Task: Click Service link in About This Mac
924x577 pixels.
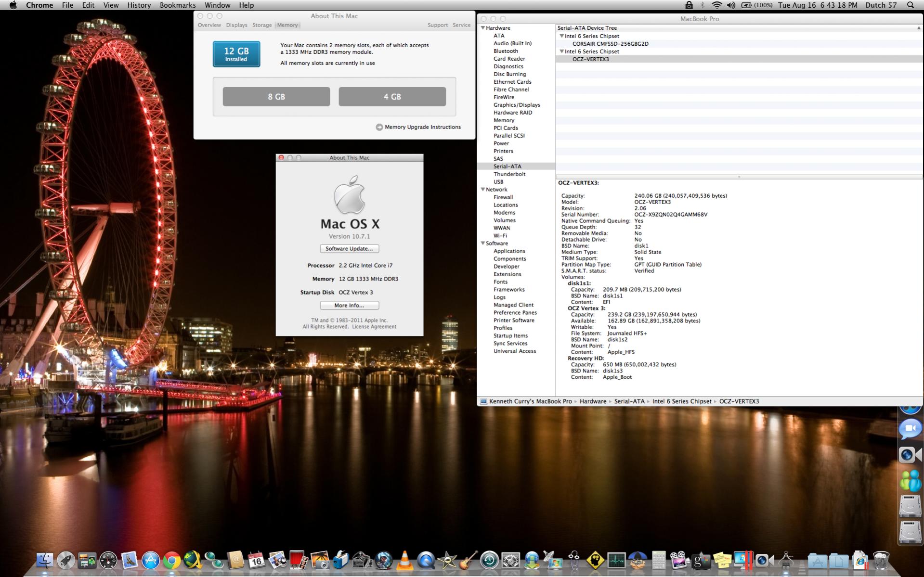Action: pyautogui.click(x=461, y=25)
